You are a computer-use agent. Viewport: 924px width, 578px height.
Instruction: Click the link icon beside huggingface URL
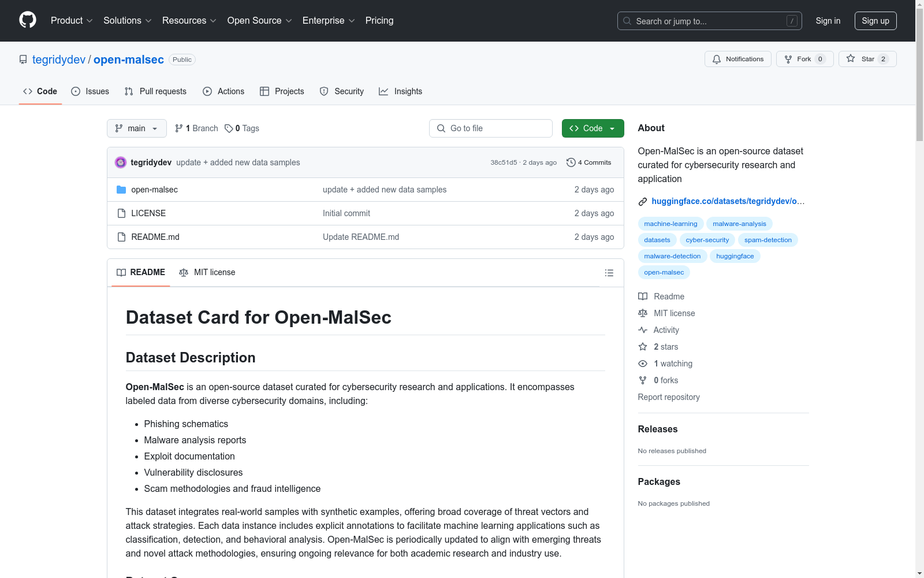click(643, 202)
